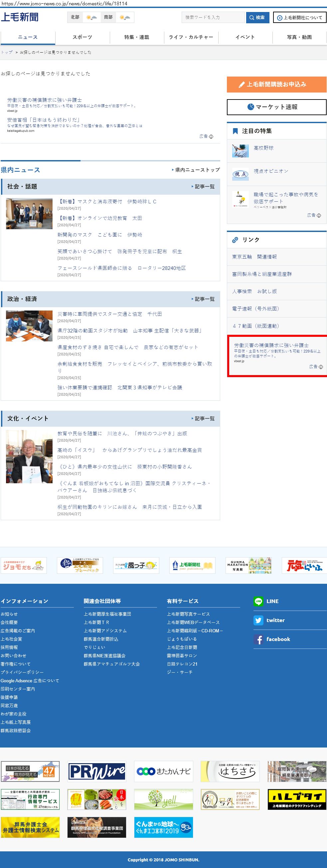Screen dimensions: 327x868
Task: Click the Facebook icon in footer
Action: click(258, 639)
